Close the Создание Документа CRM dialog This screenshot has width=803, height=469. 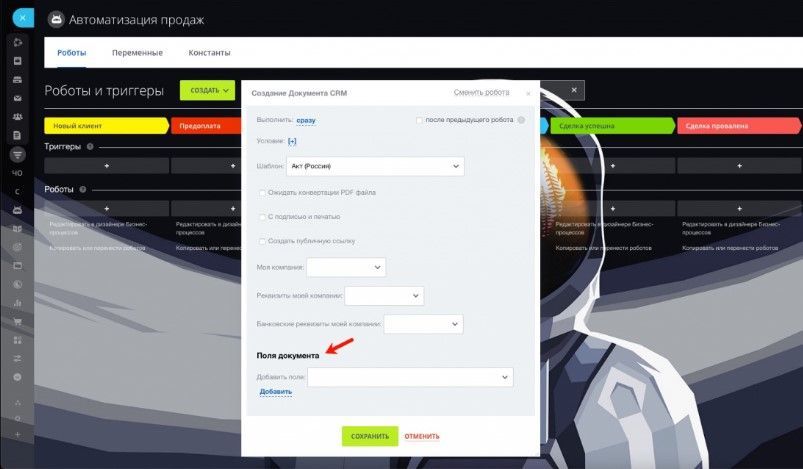point(528,94)
